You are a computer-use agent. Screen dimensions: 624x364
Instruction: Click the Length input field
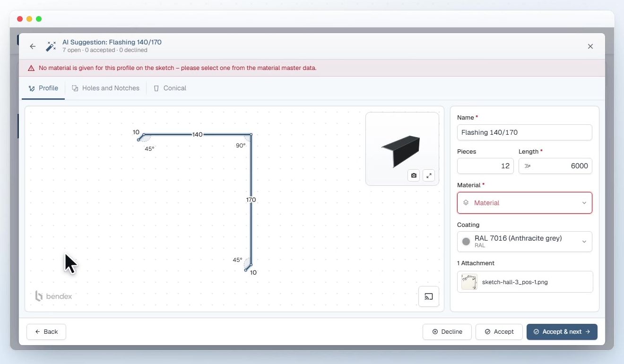pos(555,166)
